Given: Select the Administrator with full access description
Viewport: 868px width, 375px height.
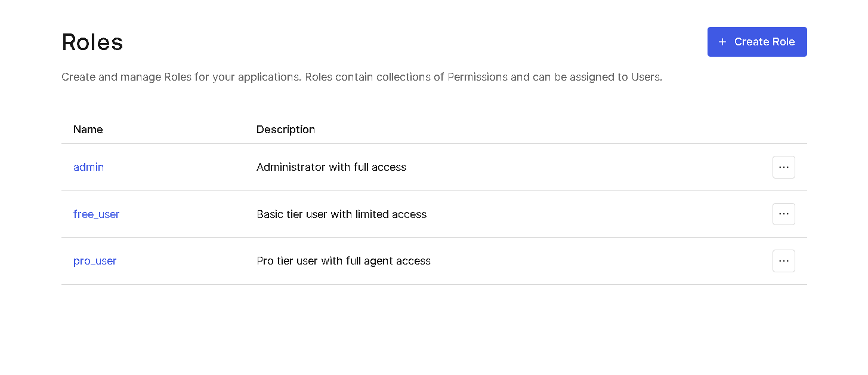Looking at the screenshot, I should click(x=331, y=167).
